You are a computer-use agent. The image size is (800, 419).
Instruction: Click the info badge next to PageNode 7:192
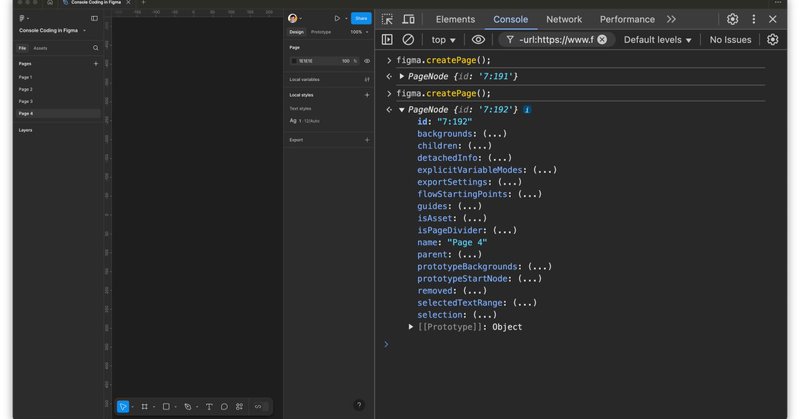click(x=527, y=110)
